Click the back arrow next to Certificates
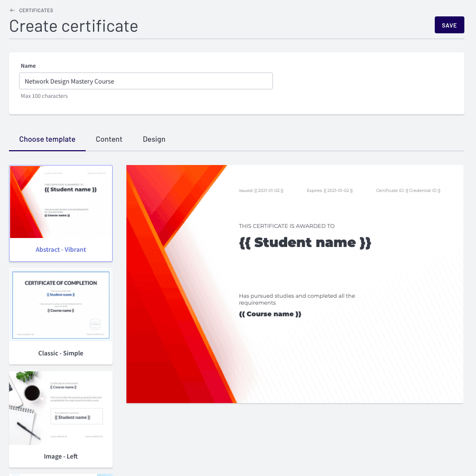Screen dimensions: 476x476 13,11
